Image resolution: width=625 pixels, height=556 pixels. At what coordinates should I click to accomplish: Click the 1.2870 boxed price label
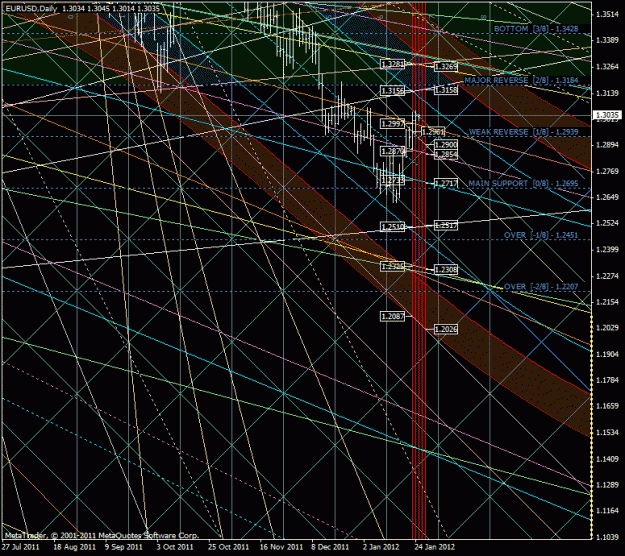393,151
